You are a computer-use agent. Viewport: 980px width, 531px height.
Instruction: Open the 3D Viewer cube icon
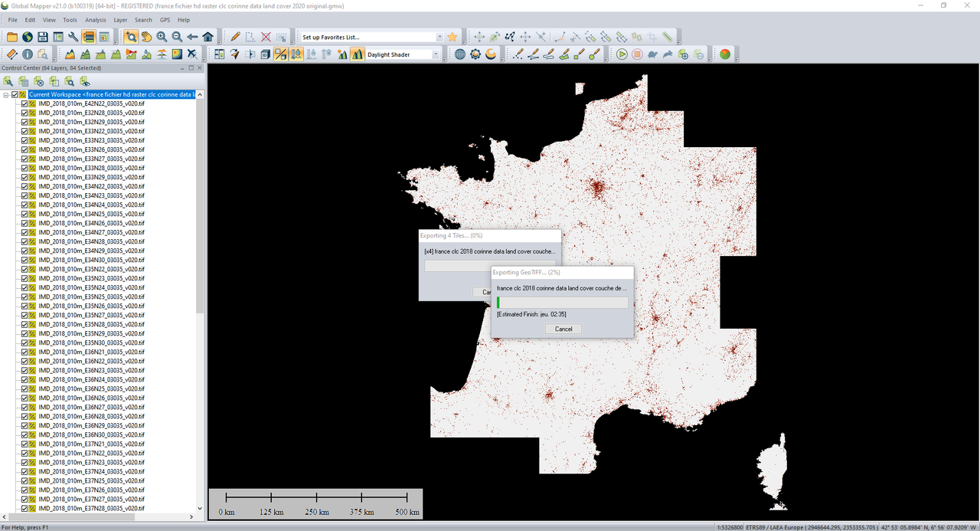[266, 54]
